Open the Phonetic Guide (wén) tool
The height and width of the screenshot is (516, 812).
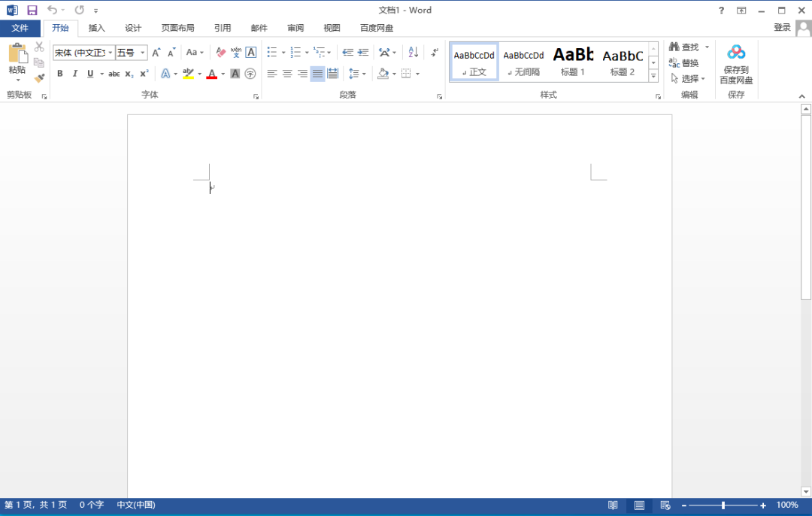click(x=236, y=53)
